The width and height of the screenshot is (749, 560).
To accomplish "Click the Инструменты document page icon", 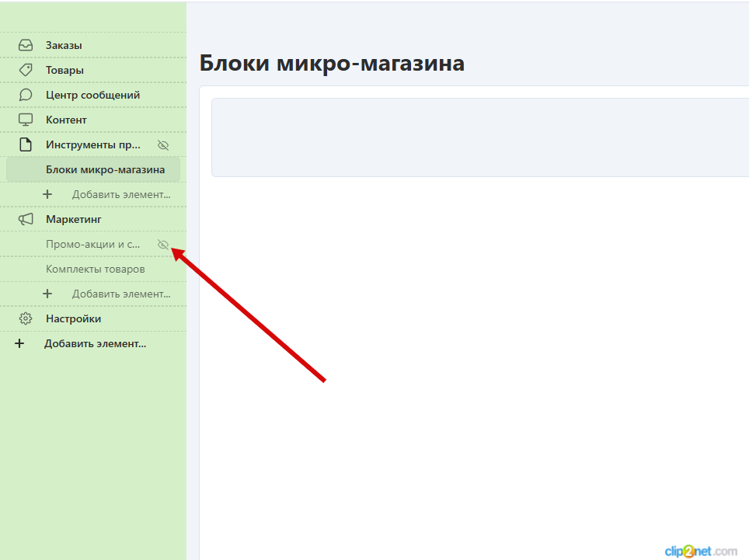I will click(26, 144).
